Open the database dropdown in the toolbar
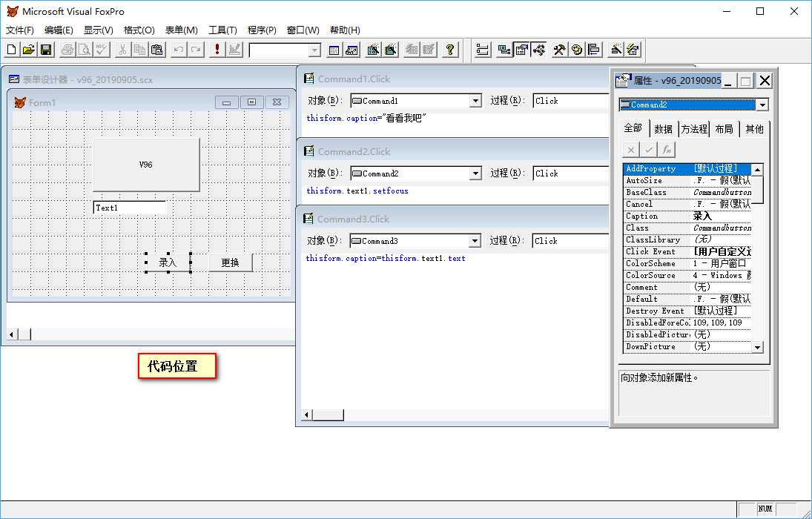The width and height of the screenshot is (812, 519). point(314,50)
